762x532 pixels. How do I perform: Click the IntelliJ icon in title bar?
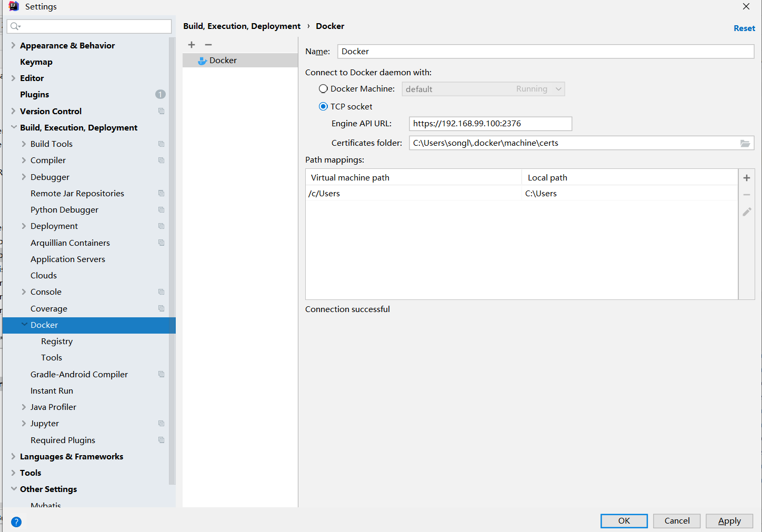click(x=14, y=6)
